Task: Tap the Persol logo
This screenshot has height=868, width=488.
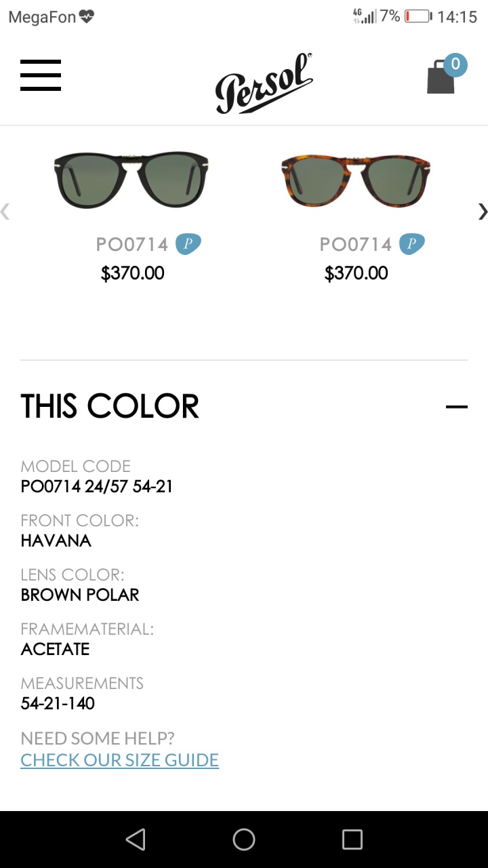Action: click(264, 83)
